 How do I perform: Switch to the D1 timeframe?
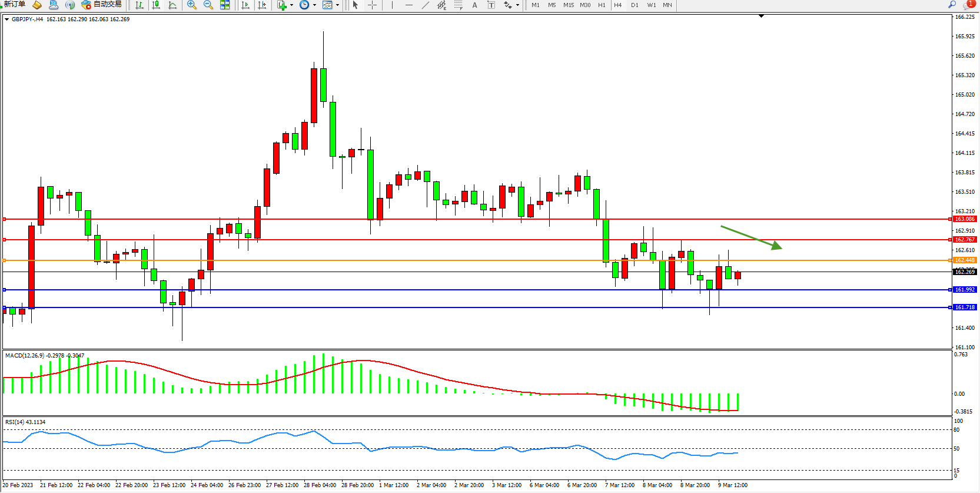click(x=634, y=5)
